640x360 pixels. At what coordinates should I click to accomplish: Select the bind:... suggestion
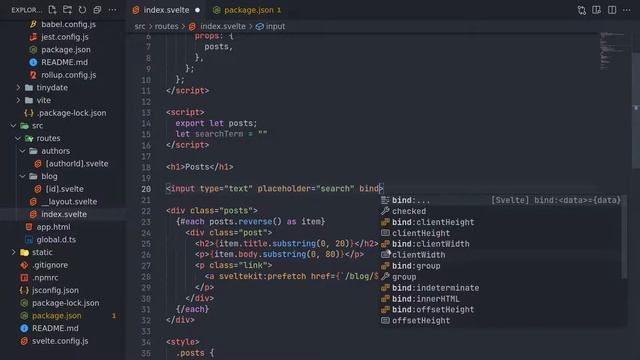pos(501,200)
